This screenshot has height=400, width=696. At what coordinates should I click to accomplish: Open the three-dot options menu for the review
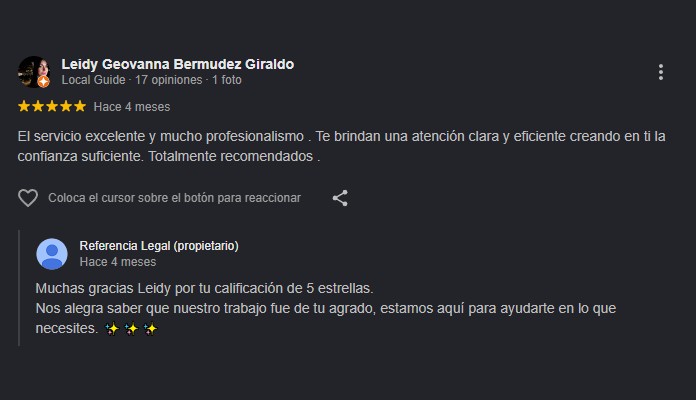tap(660, 72)
